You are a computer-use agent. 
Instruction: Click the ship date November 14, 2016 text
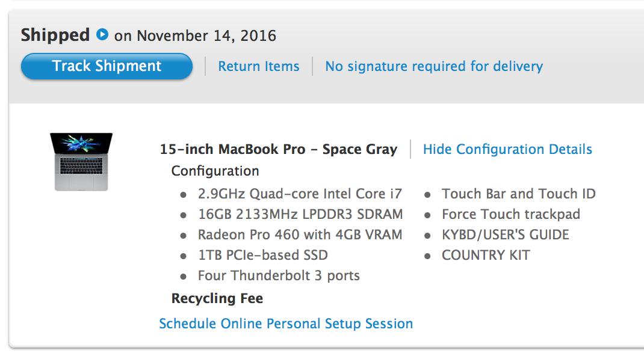coord(206,35)
